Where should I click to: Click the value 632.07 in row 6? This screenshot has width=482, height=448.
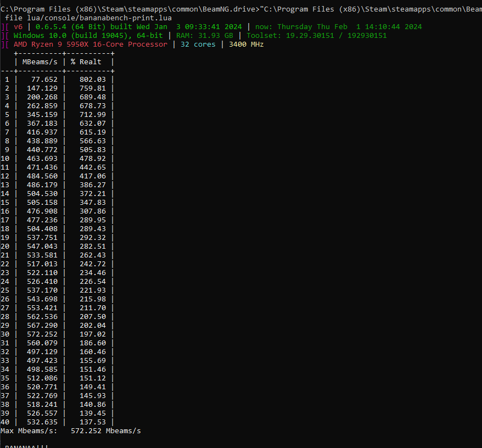click(x=93, y=124)
